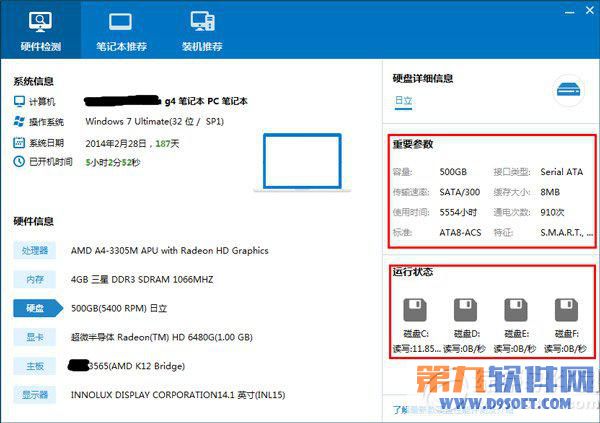Click the 3565(AMD K12 Bridge) motherboard text
The image size is (600, 423).
pos(137,366)
